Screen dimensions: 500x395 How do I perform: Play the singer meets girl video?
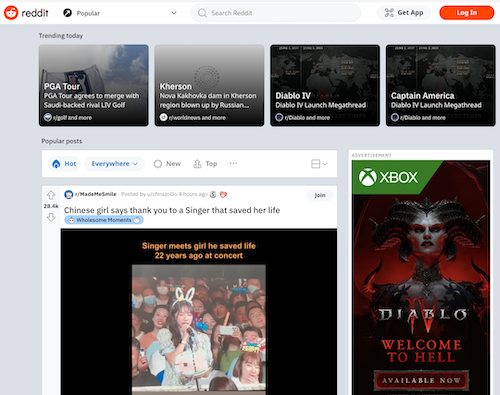click(199, 312)
